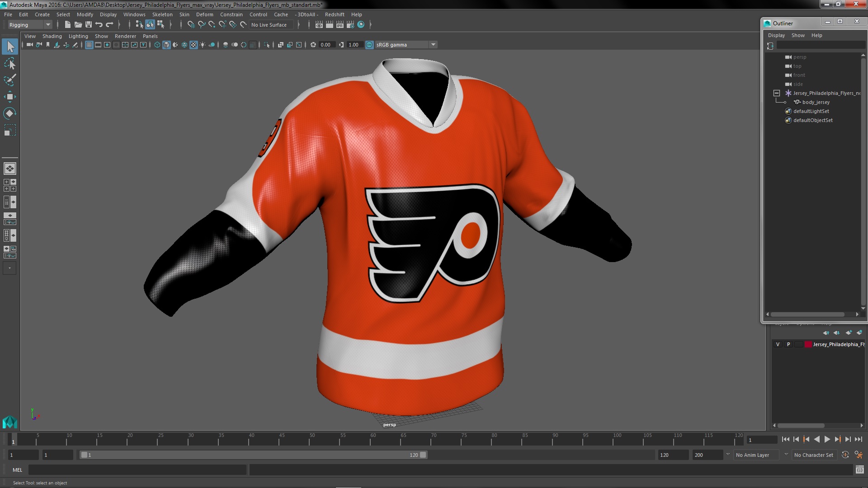Open the scene file folder icon
Viewport: 868px width, 488px height.
78,25
